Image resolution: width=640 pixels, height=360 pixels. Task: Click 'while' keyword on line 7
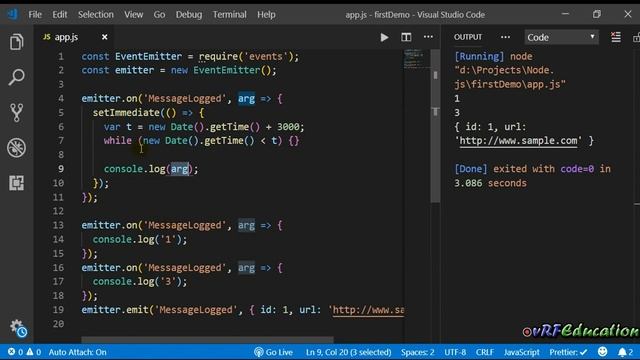click(x=118, y=141)
